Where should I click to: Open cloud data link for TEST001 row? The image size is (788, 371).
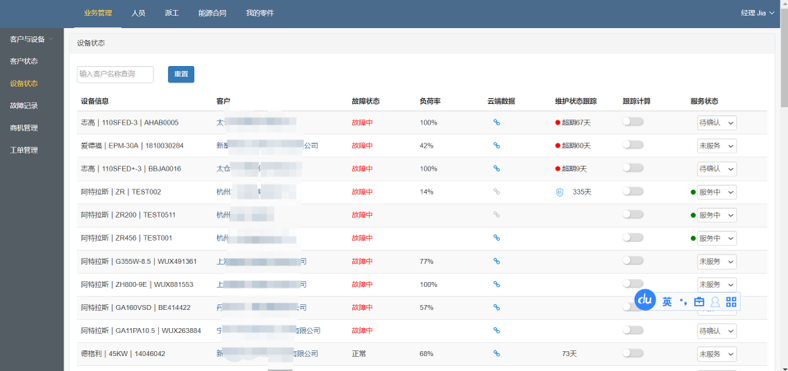(497, 238)
